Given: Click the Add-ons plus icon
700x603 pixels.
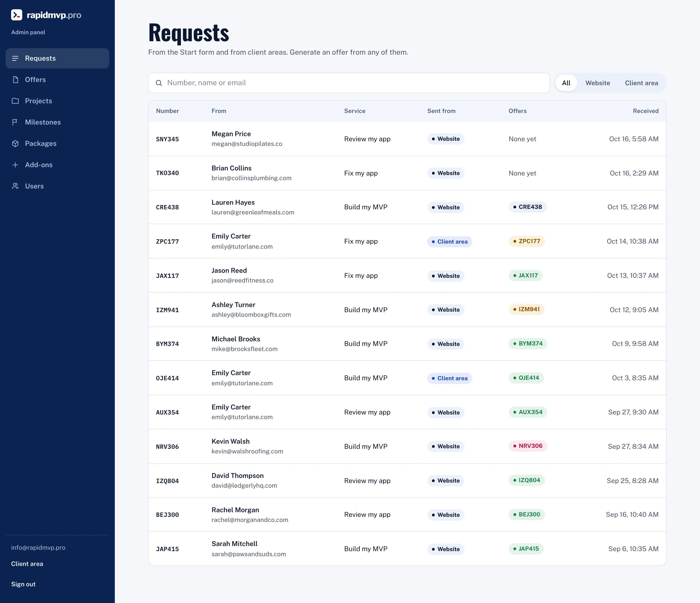Looking at the screenshot, I should click(15, 165).
